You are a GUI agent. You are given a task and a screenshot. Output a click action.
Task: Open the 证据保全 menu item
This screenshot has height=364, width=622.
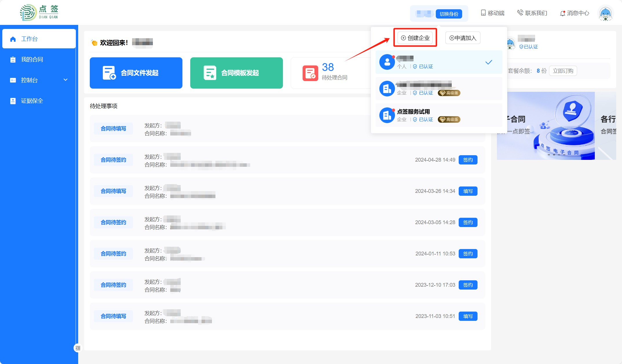coord(39,101)
